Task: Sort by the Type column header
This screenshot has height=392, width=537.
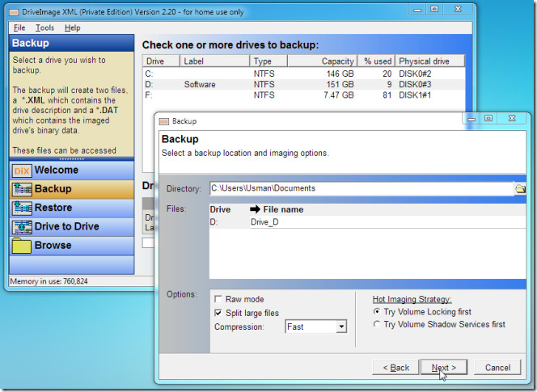Action: [x=268, y=61]
